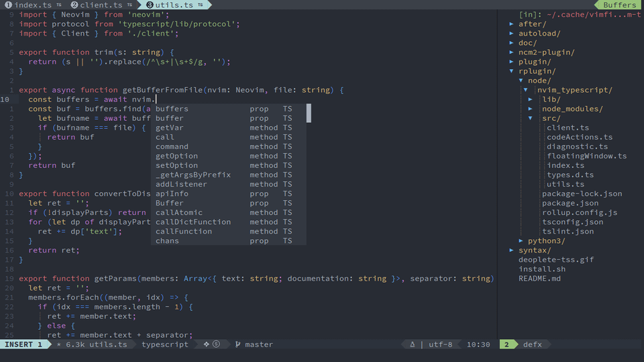Image resolution: width=644 pixels, height=362 pixels.
Task: Expand the python3/ folder arrow
Action: (x=521, y=240)
